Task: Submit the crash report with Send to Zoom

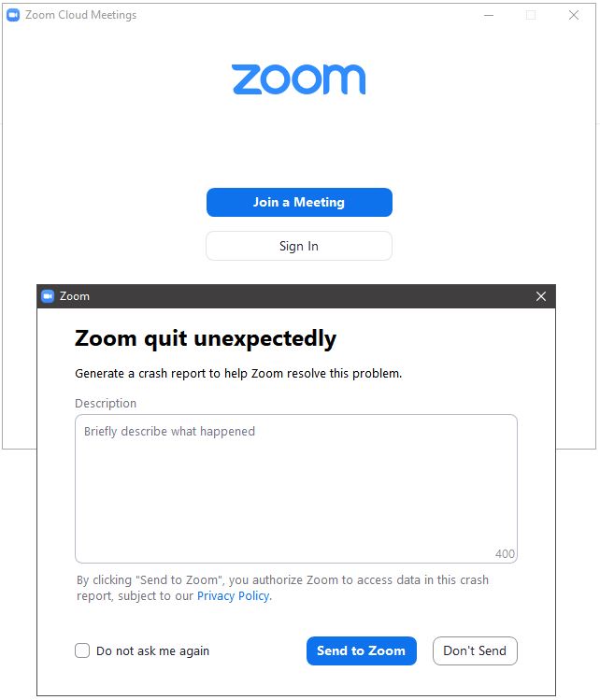Action: click(x=361, y=650)
